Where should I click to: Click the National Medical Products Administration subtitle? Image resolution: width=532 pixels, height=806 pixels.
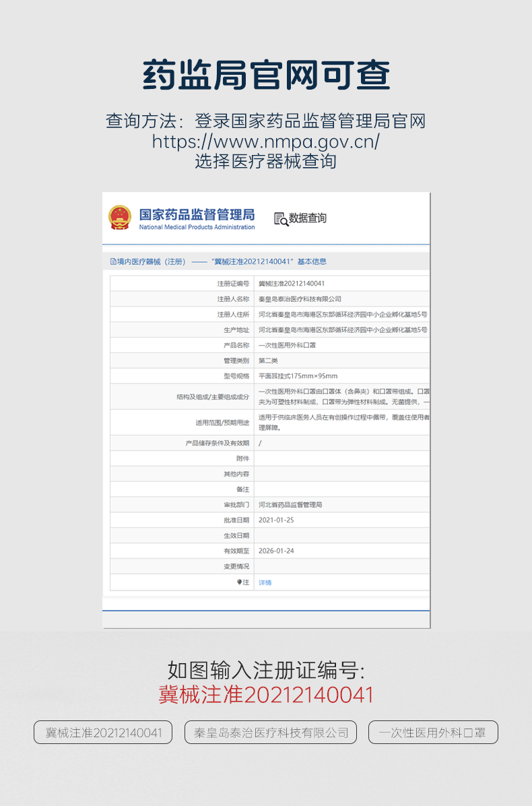click(x=197, y=227)
